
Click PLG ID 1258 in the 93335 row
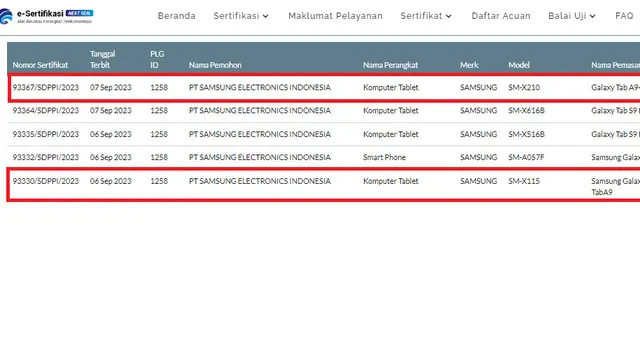tap(159, 134)
